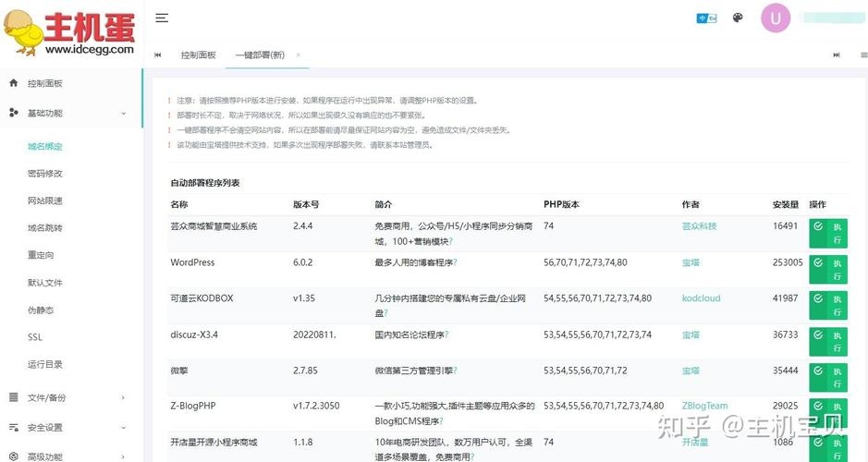Open 伪静态 in the sidebar
This screenshot has width=868, height=462.
click(41, 310)
